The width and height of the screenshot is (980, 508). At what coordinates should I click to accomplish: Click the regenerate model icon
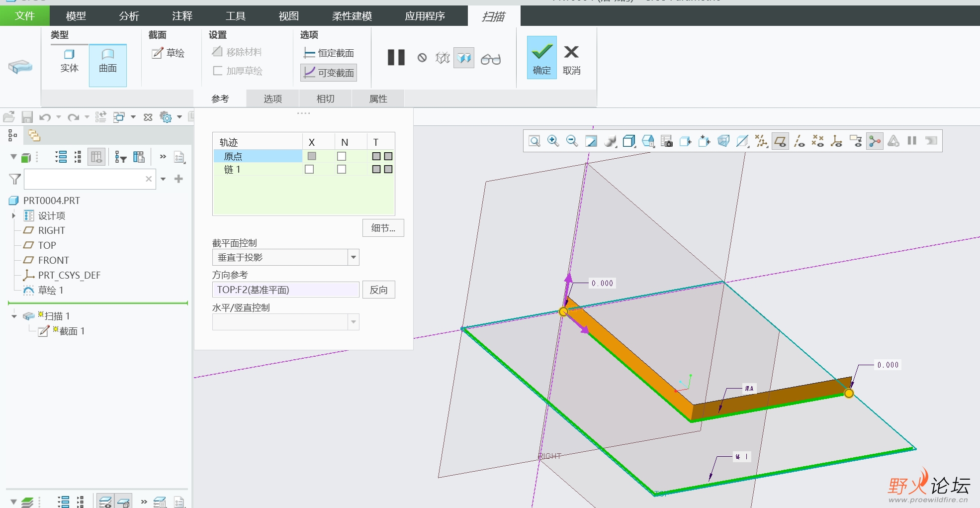101,117
